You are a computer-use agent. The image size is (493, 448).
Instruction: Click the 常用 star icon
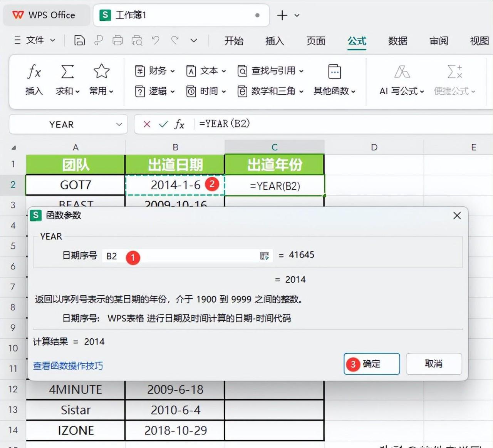click(101, 71)
